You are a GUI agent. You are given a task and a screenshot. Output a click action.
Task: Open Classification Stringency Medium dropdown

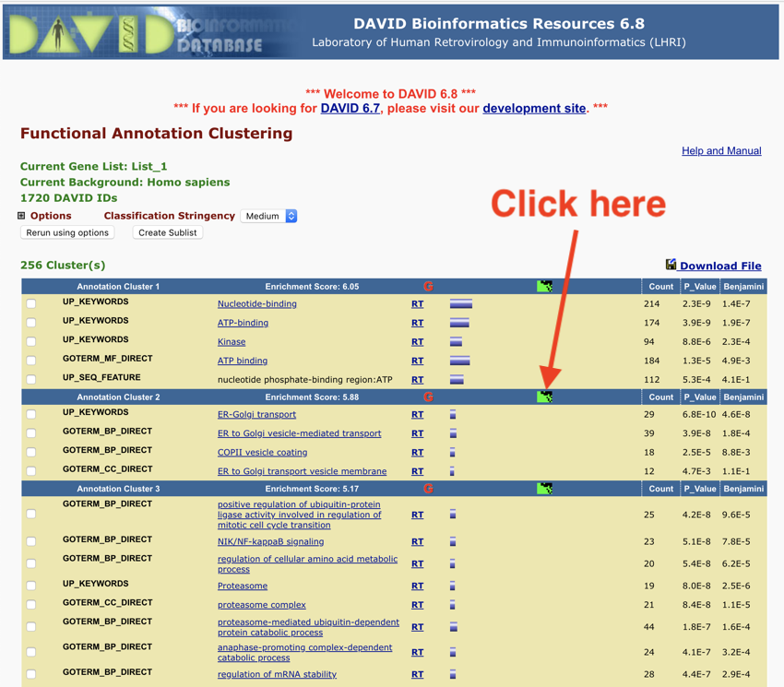(268, 216)
